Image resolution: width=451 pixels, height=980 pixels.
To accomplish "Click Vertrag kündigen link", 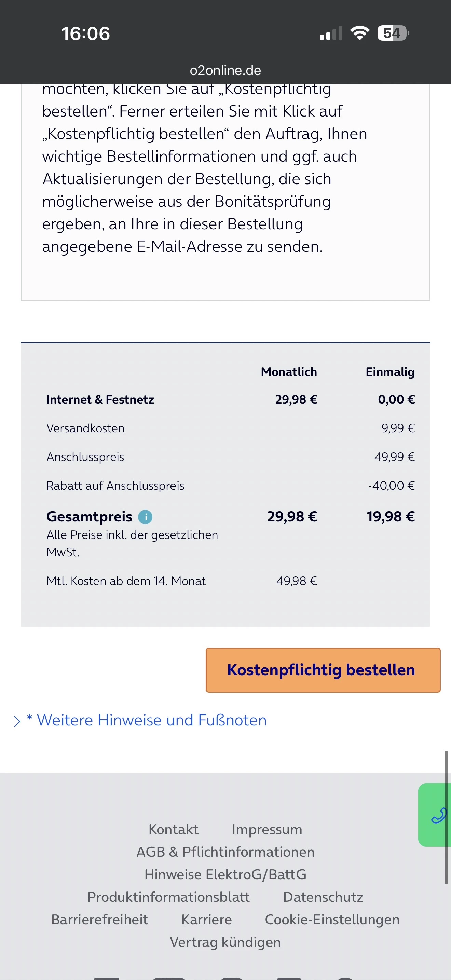I will (x=225, y=942).
